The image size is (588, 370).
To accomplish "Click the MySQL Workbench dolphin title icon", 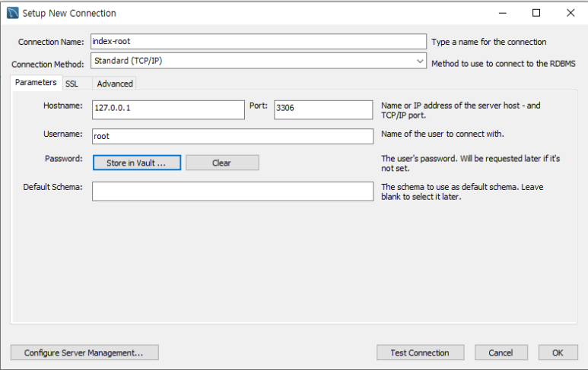I will [x=12, y=13].
